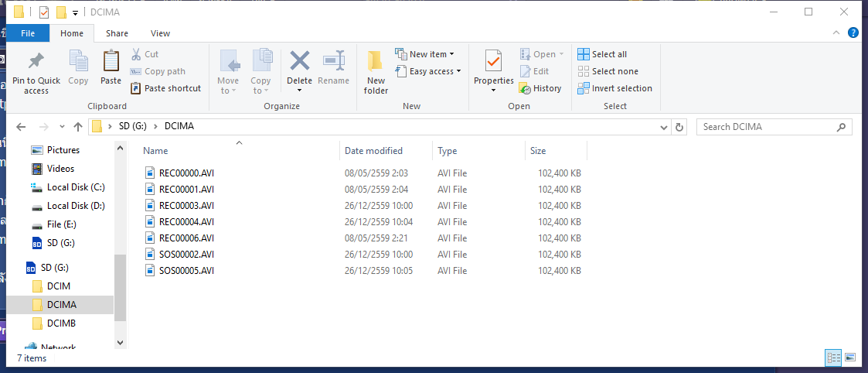Open address bar history dropdown
This screenshot has width=868, height=373.
(664, 127)
